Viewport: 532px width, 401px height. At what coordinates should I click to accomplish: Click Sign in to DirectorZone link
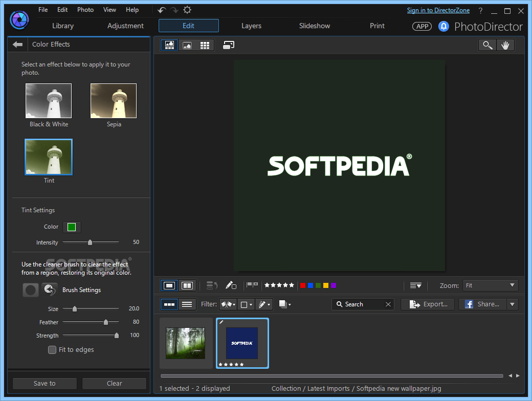point(438,10)
